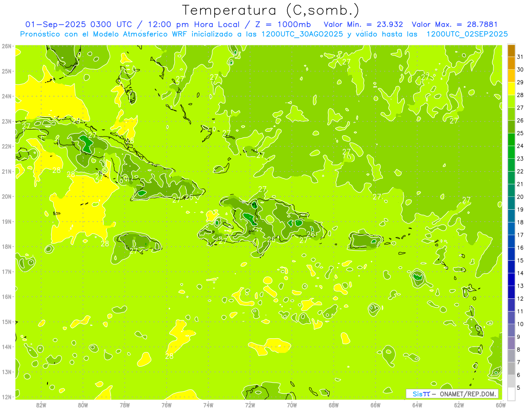The image size is (532, 411).
Task: Click the "26N" latitude axis label
Action: coord(6,46)
